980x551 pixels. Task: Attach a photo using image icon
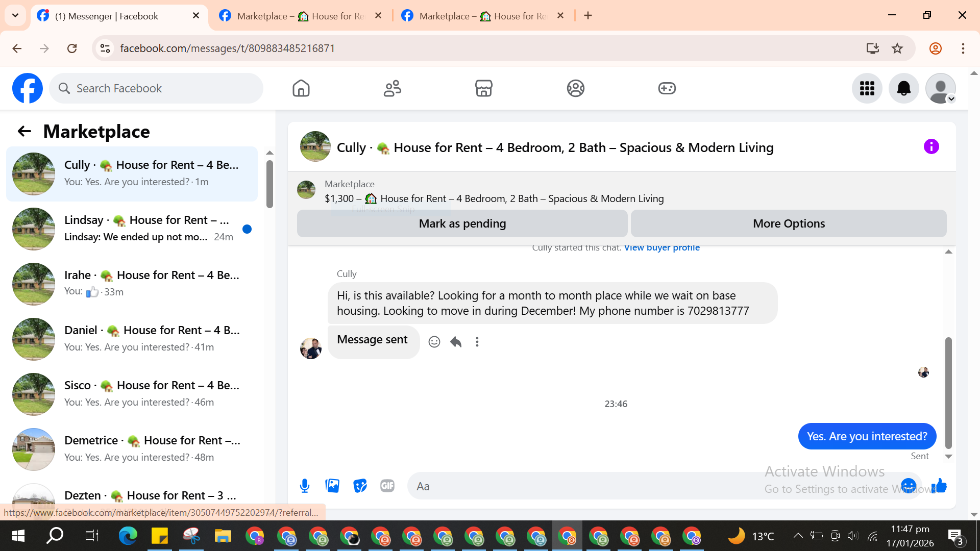point(332,486)
